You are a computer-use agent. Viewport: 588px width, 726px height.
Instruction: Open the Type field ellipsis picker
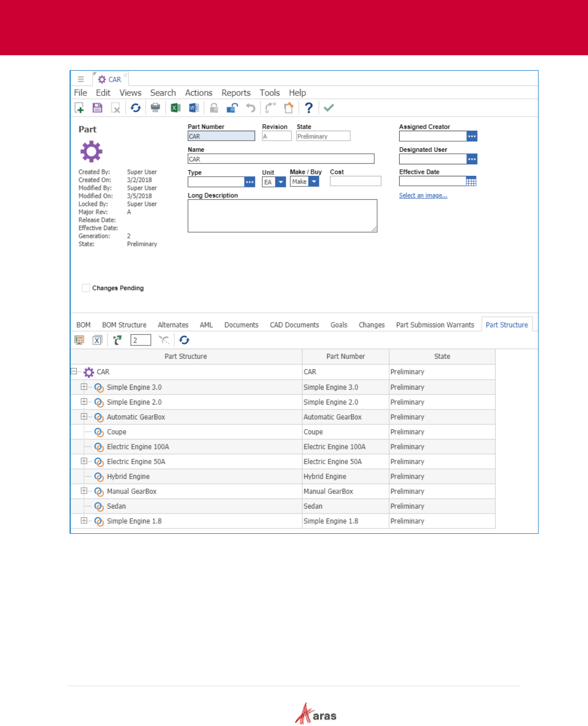point(250,182)
